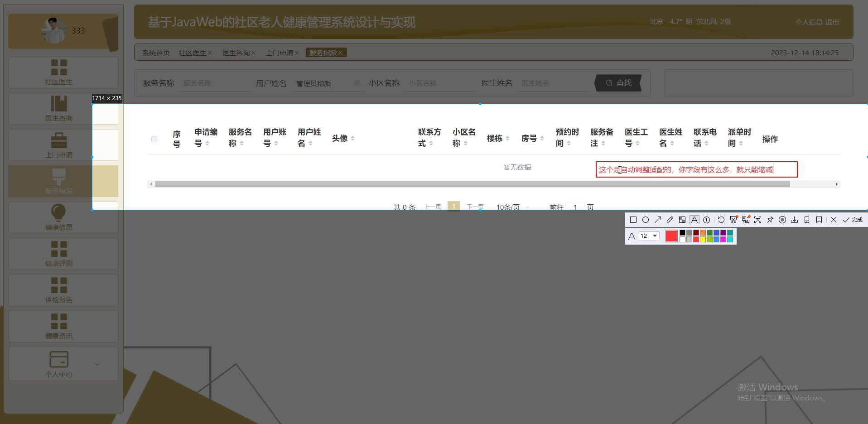
Task: Close the 服务指派 tab
Action: point(340,53)
